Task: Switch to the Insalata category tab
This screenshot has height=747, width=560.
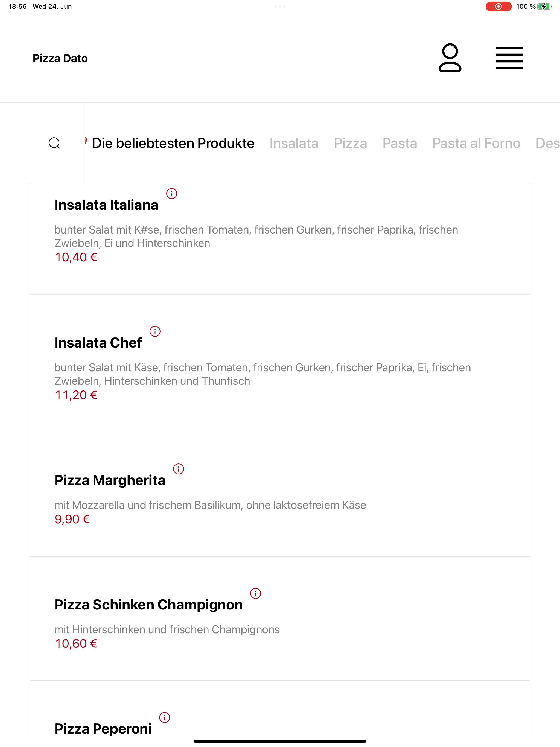Action: pos(294,143)
